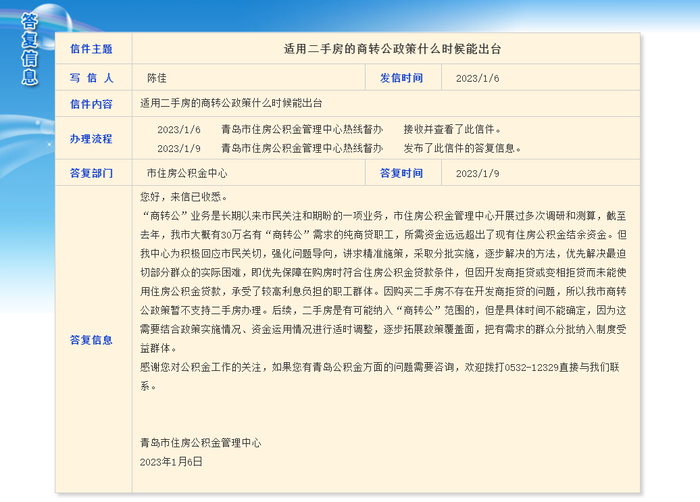Click the hotline number 0532-12329
This screenshot has width=700, height=502.
(x=532, y=368)
